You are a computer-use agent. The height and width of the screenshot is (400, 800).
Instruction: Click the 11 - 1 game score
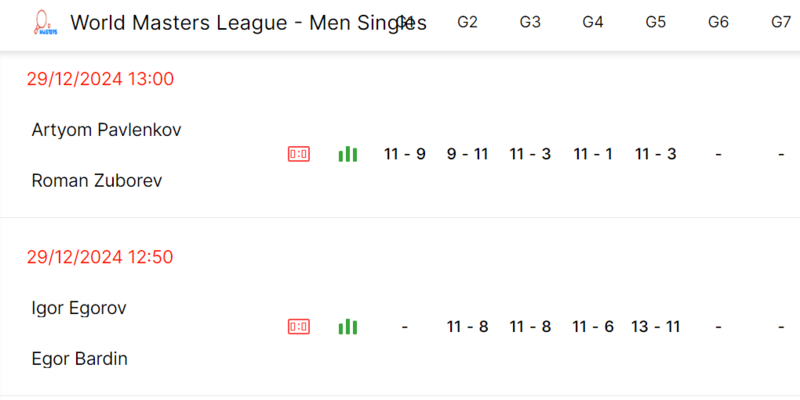(x=593, y=154)
